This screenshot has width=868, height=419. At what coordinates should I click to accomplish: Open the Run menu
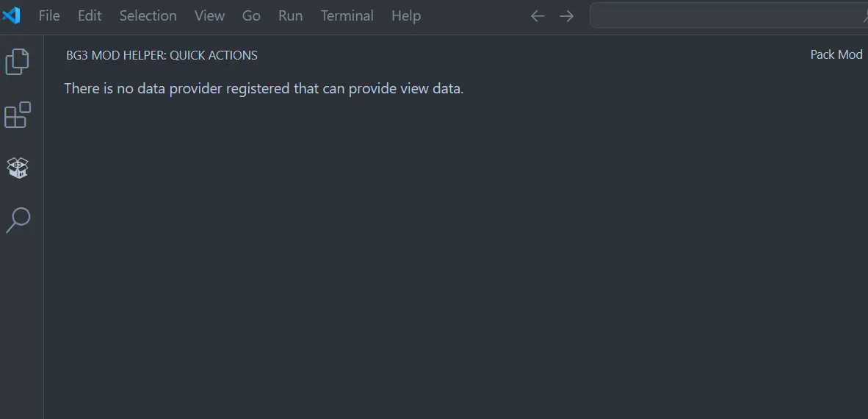tap(290, 15)
